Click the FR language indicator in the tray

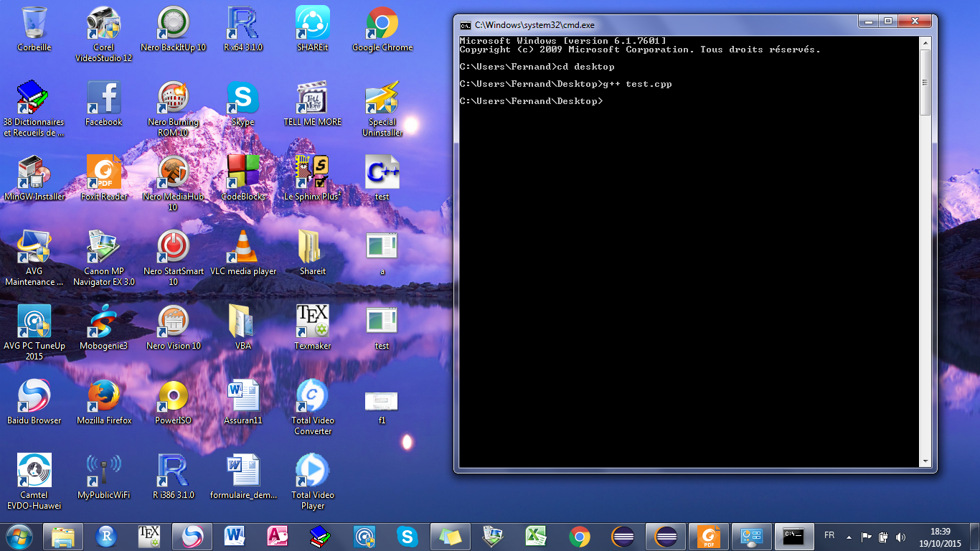[829, 536]
